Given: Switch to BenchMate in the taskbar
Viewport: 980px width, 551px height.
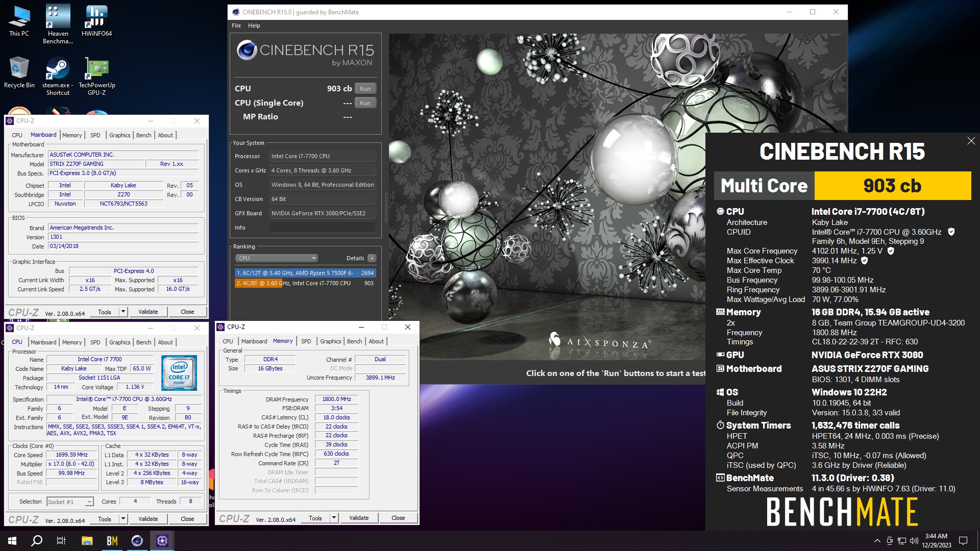Looking at the screenshot, I should tap(112, 541).
